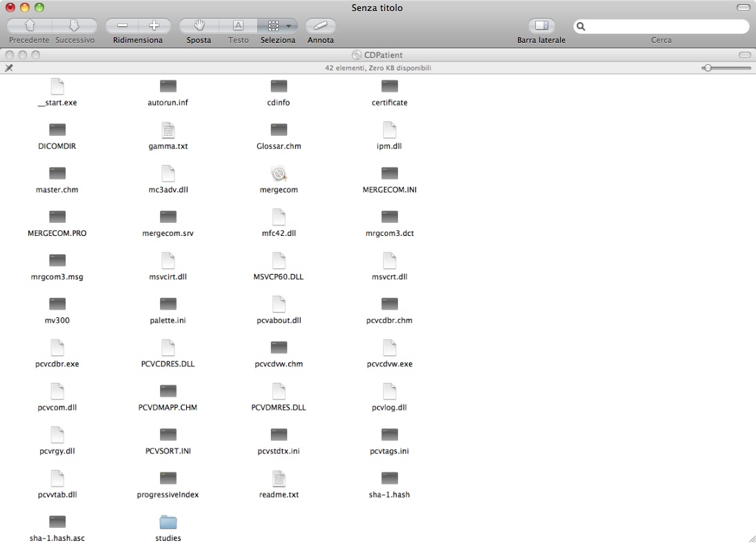
Task: Click the Successivo (next) arrow button
Action: 74,26
